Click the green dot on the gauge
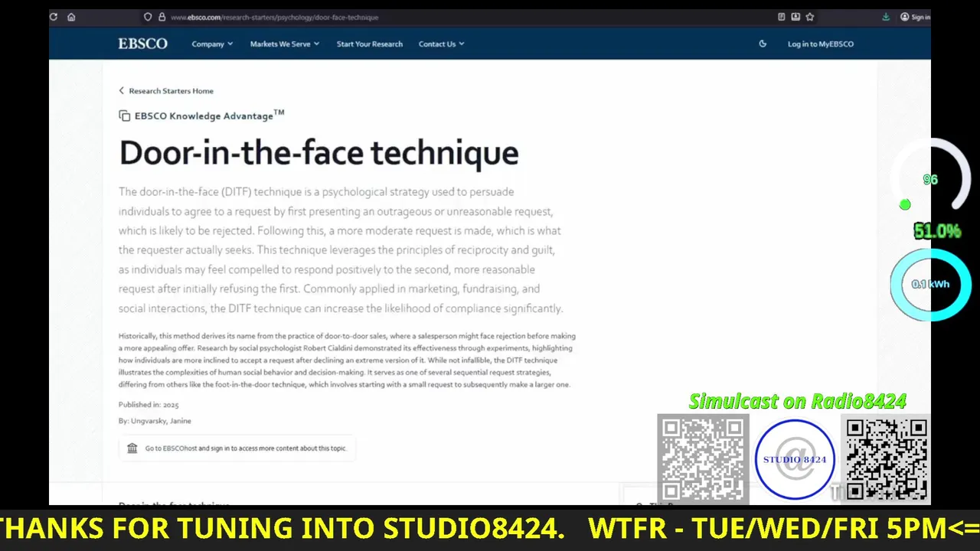Viewport: 980px width, 551px height. click(905, 204)
